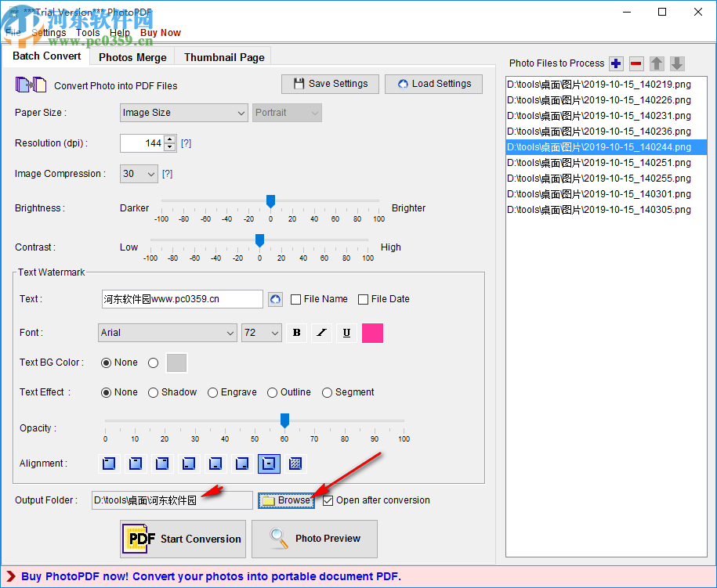717x588 pixels.
Task: Pick a new watermark text color swatch
Action: [372, 333]
